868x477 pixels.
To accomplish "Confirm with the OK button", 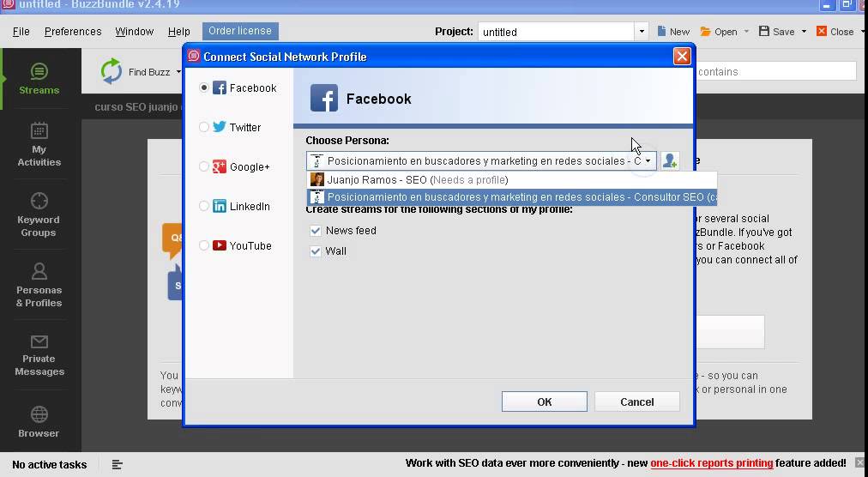I will click(544, 402).
